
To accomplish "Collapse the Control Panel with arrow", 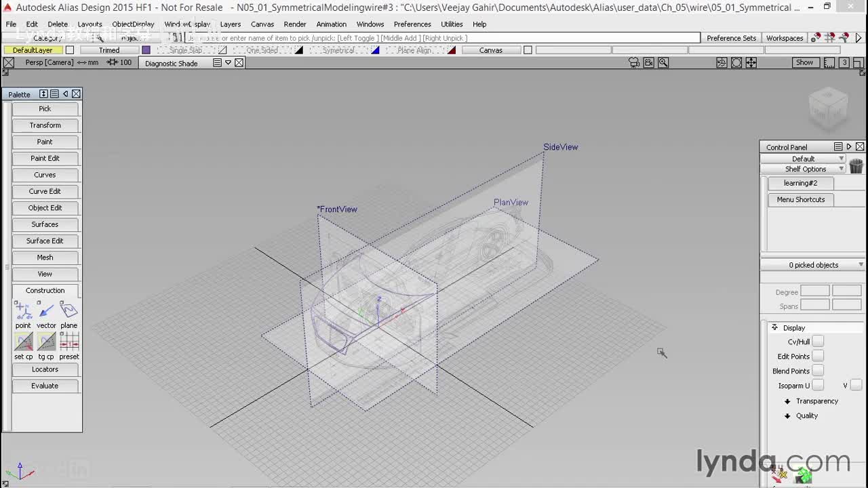I will (x=849, y=146).
